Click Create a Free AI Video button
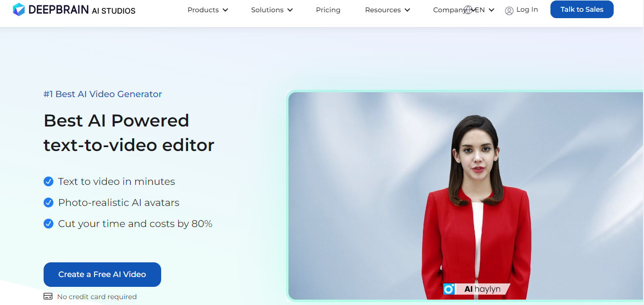 tap(102, 275)
